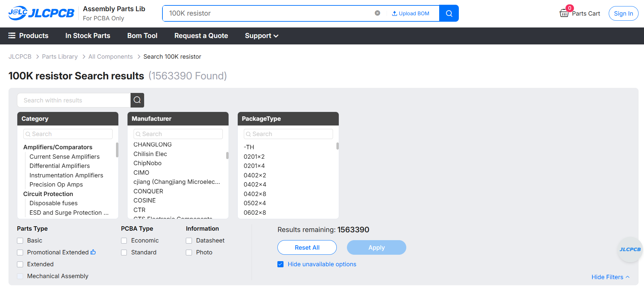Open the Parts Cart

pos(580,13)
